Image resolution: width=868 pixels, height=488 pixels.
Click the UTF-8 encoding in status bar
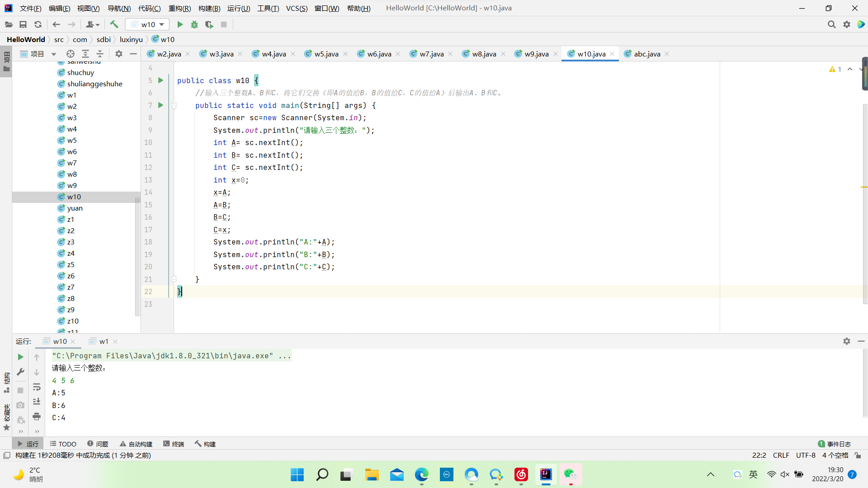(806, 455)
